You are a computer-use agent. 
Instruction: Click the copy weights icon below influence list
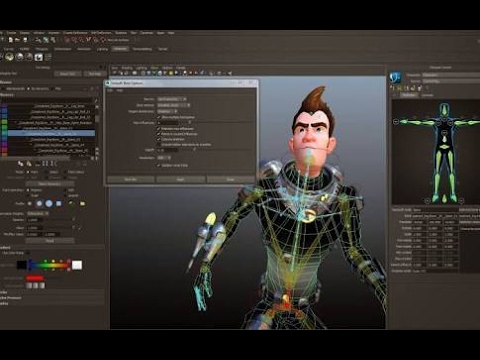point(21,163)
